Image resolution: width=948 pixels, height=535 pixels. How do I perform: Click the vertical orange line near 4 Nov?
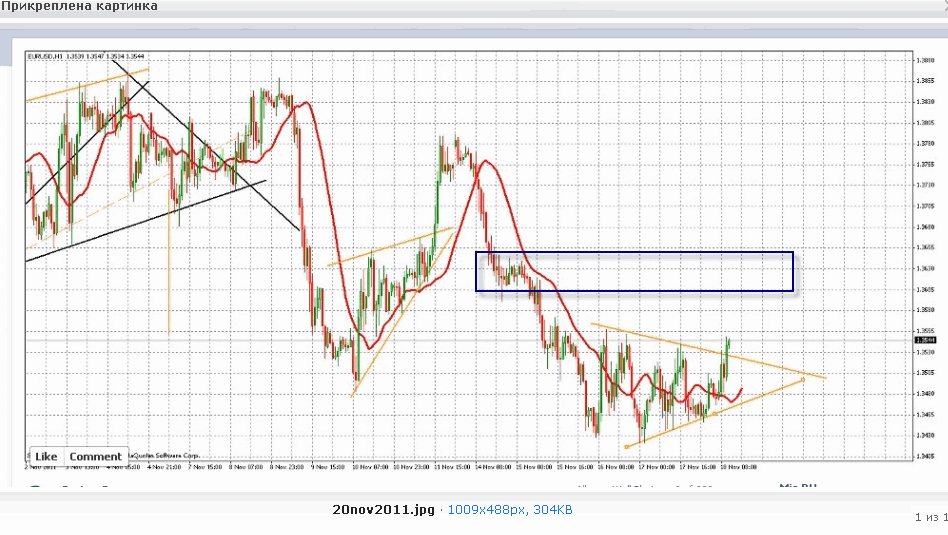169,260
